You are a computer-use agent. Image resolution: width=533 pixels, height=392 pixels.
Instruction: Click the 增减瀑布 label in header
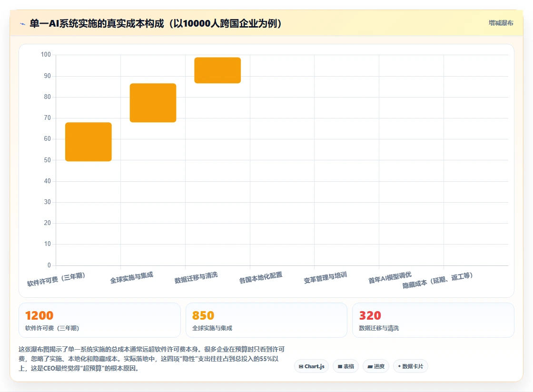point(501,23)
